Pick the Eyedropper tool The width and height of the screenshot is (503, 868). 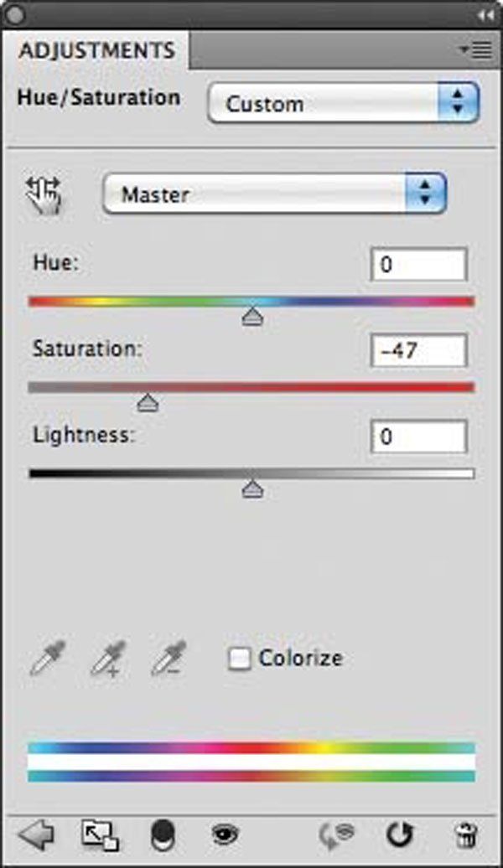click(x=47, y=659)
